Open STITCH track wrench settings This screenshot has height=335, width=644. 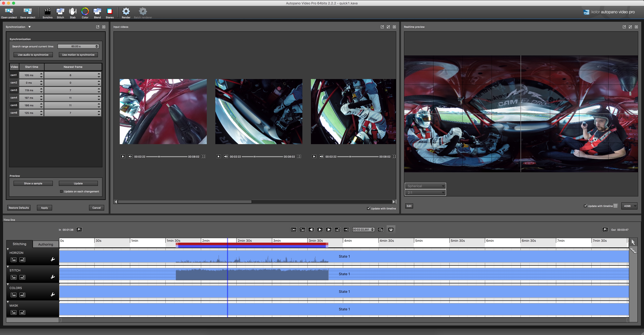[x=53, y=277]
